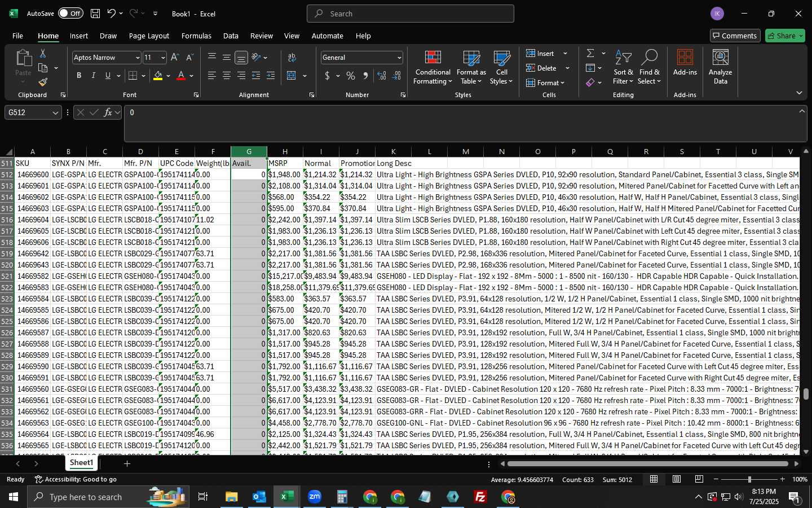Open Add-ins icon on ribbon

[x=685, y=63]
